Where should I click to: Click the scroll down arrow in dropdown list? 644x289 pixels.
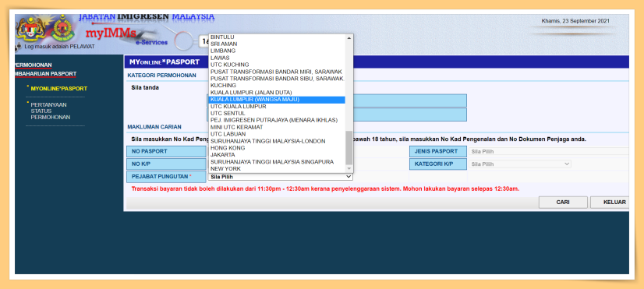point(349,169)
